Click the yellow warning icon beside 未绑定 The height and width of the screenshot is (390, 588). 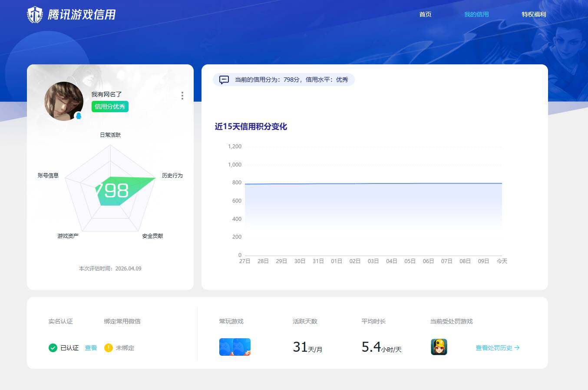[108, 348]
